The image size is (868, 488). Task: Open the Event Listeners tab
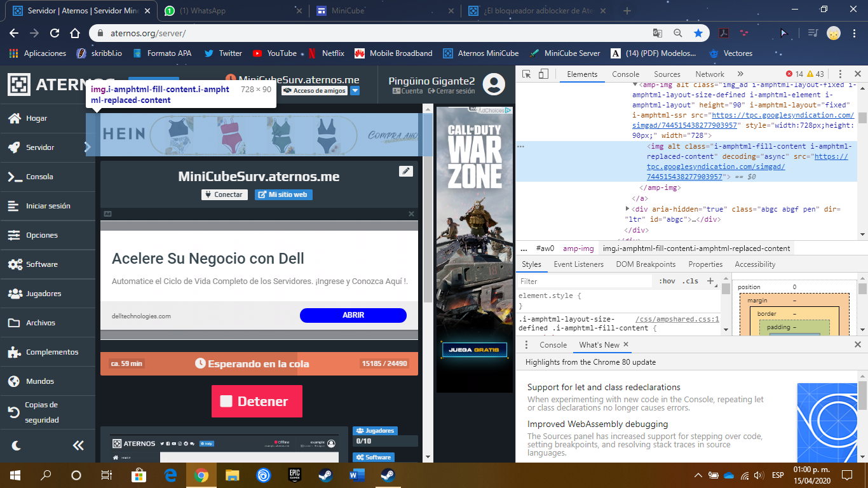pos(579,264)
